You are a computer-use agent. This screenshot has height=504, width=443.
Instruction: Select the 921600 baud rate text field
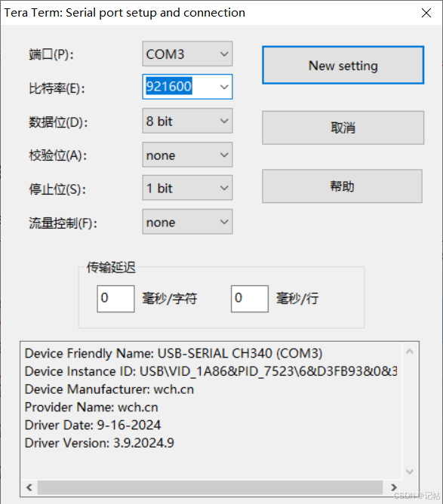pos(180,87)
